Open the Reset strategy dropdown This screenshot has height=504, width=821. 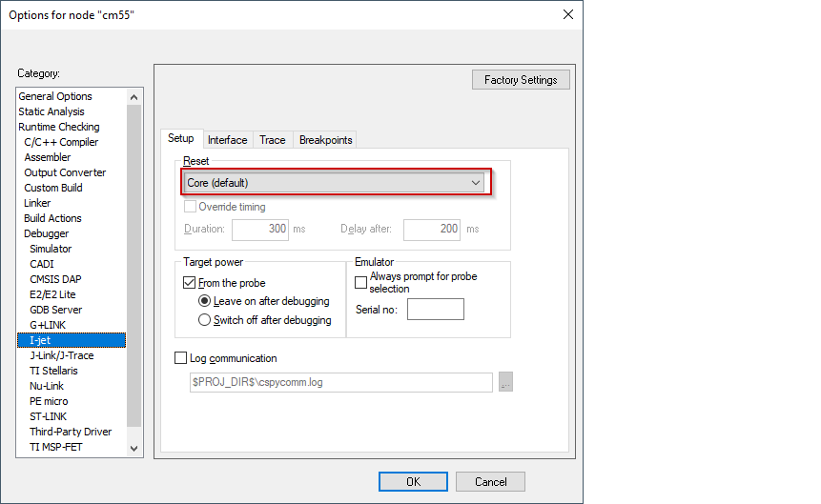335,182
